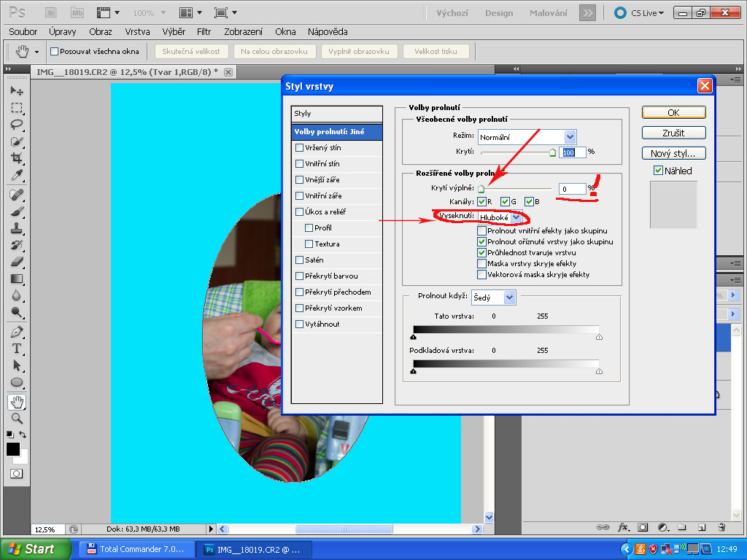Viewport: 747px width, 560px height.
Task: Select the Lasso tool
Action: (17, 124)
